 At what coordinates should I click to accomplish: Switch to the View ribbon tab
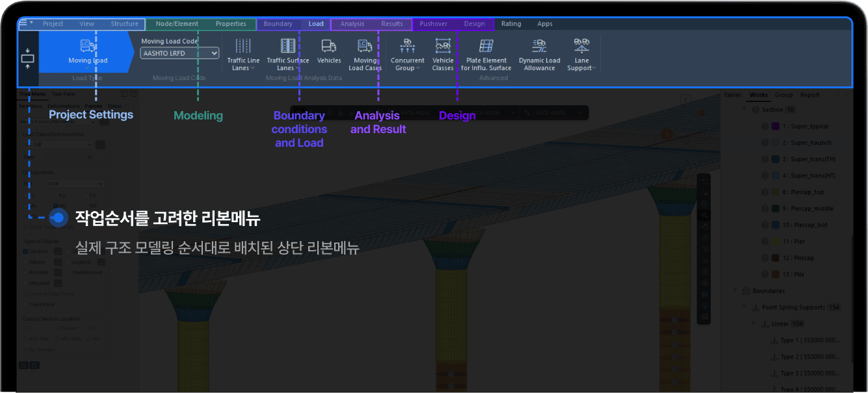point(87,24)
